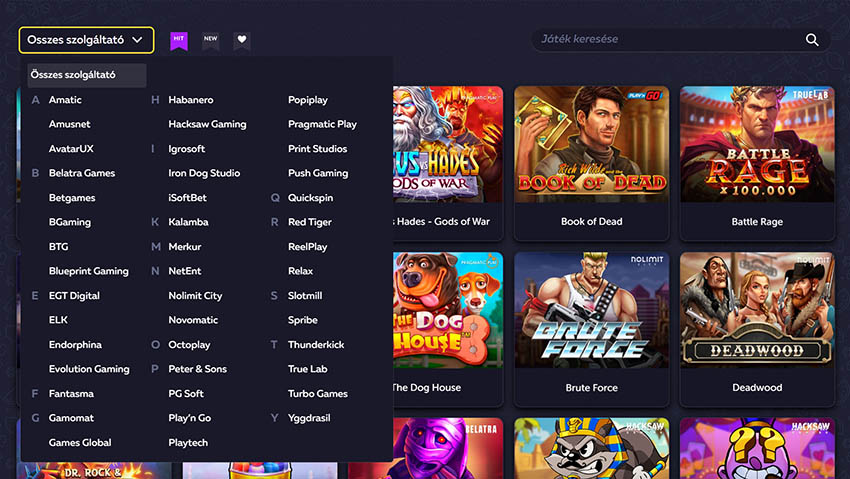Image resolution: width=850 pixels, height=479 pixels.
Task: Pick Yggdrasil from the provider list
Action: 309,418
